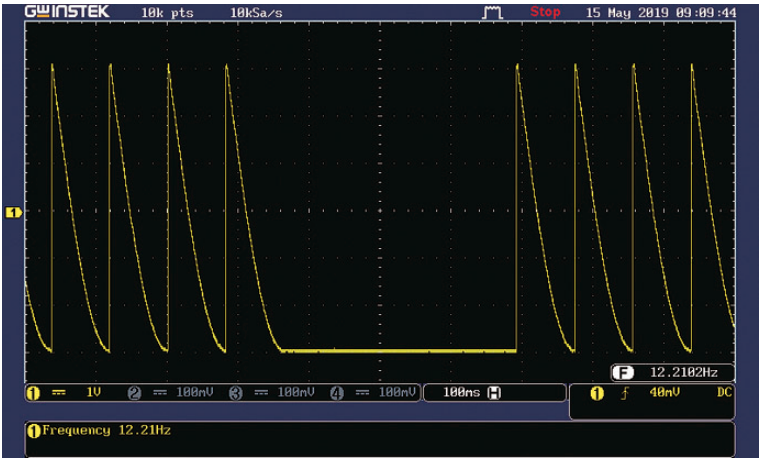
Task: Click channel 1 DC coupling symbol
Action: 59,393
